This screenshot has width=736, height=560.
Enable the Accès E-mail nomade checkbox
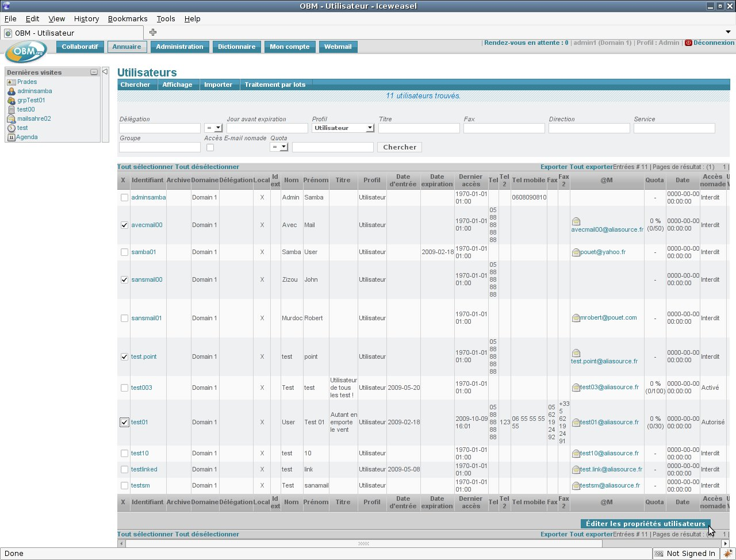click(x=210, y=148)
